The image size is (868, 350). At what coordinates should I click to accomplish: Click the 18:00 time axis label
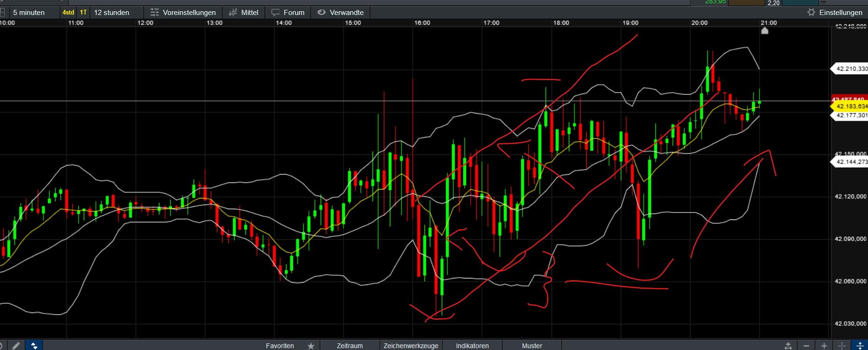(561, 22)
